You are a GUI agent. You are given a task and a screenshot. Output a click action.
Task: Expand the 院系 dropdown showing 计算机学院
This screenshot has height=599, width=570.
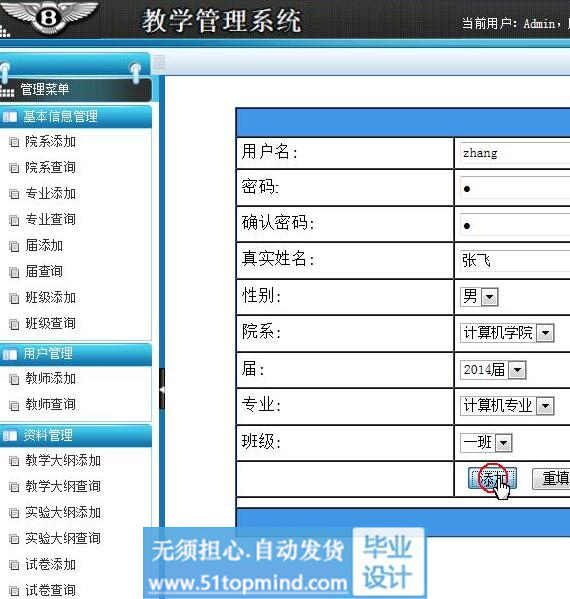[507, 333]
